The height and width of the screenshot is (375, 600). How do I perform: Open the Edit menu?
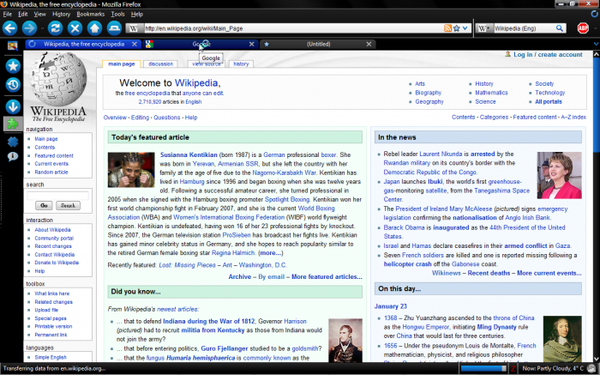coord(23,14)
